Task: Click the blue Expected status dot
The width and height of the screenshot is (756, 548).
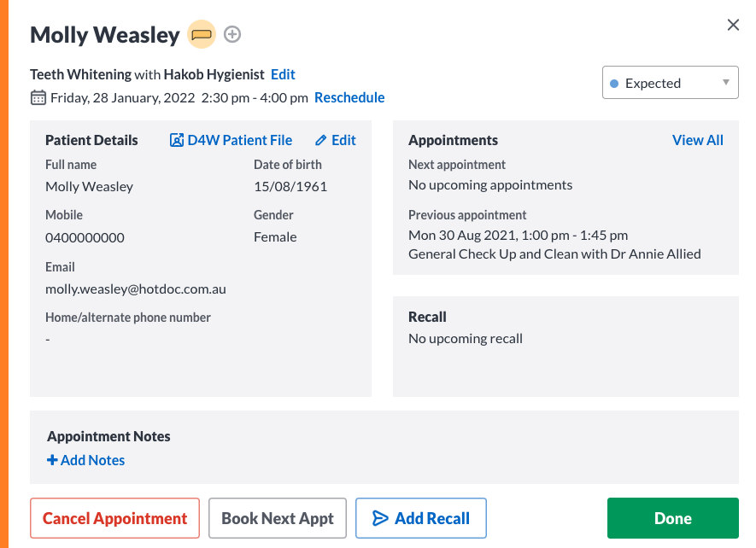Action: coord(614,84)
